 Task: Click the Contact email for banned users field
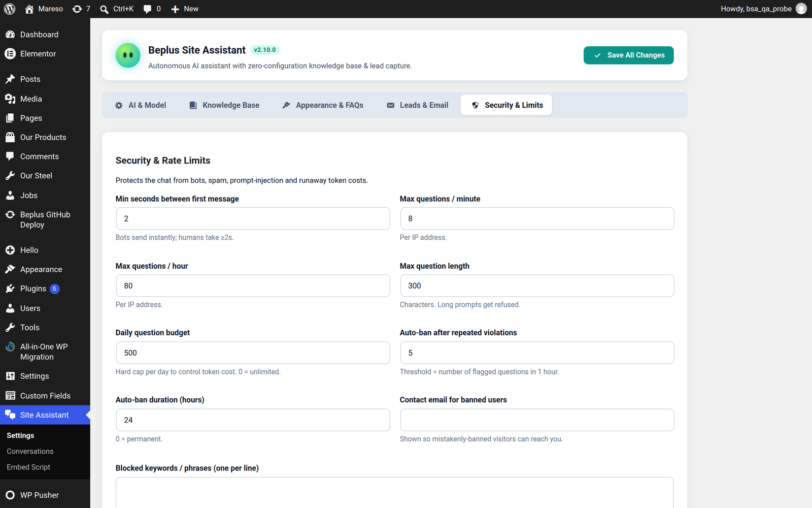(537, 420)
